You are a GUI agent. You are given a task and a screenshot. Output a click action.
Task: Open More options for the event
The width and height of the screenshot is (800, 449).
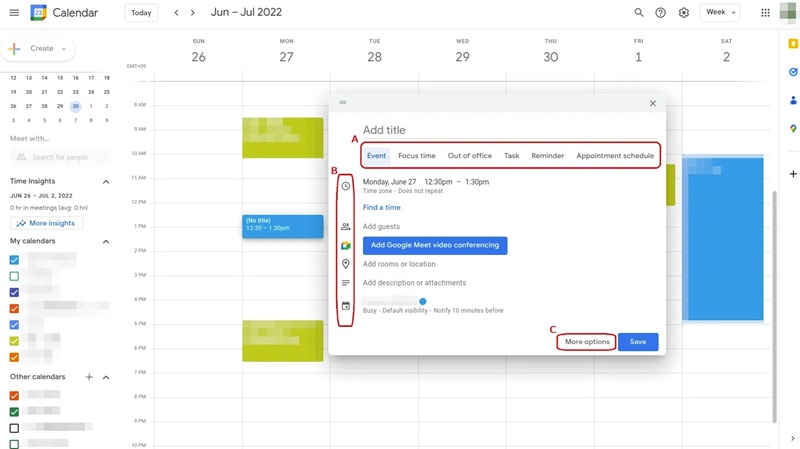587,342
